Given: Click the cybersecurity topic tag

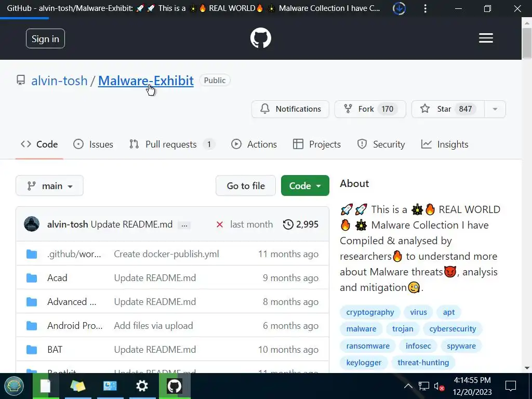Looking at the screenshot, I should (453, 329).
